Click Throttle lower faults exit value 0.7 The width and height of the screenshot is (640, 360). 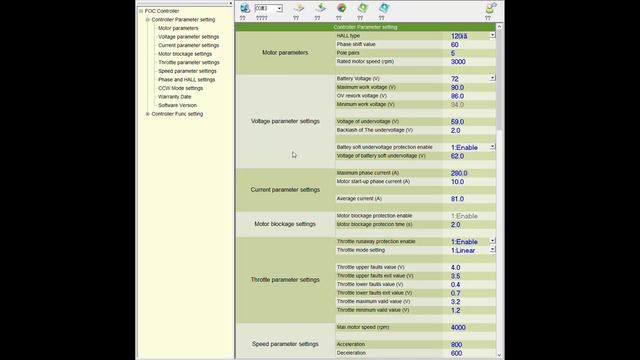coord(469,293)
